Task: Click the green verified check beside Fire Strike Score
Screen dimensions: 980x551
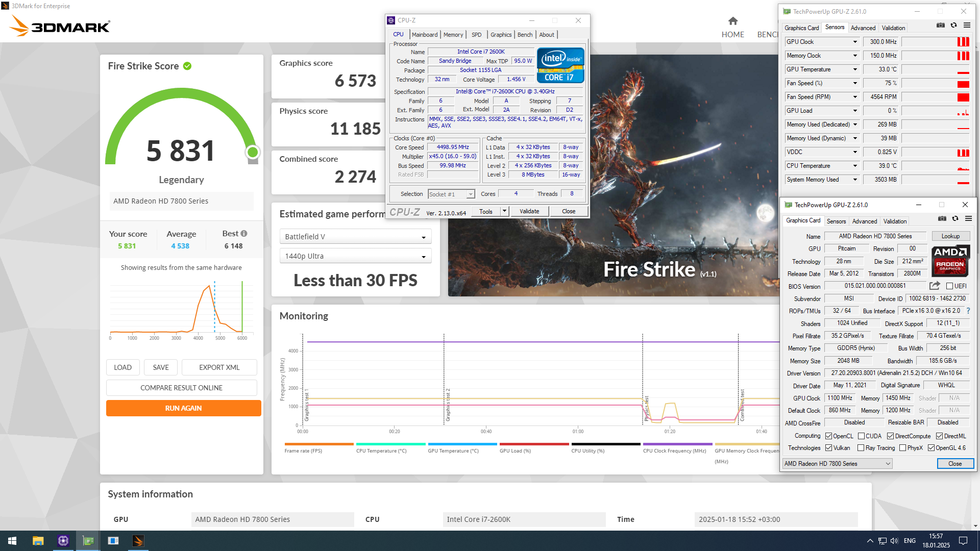Action: 187,66
